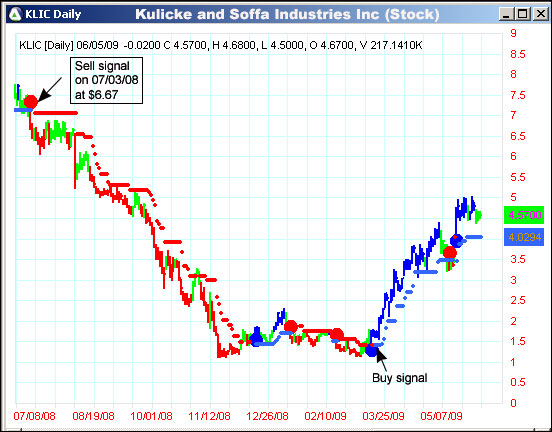Click the blue buy signal dot near 03/25/09
Image resolution: width=552 pixels, height=432 pixels.
pos(371,349)
